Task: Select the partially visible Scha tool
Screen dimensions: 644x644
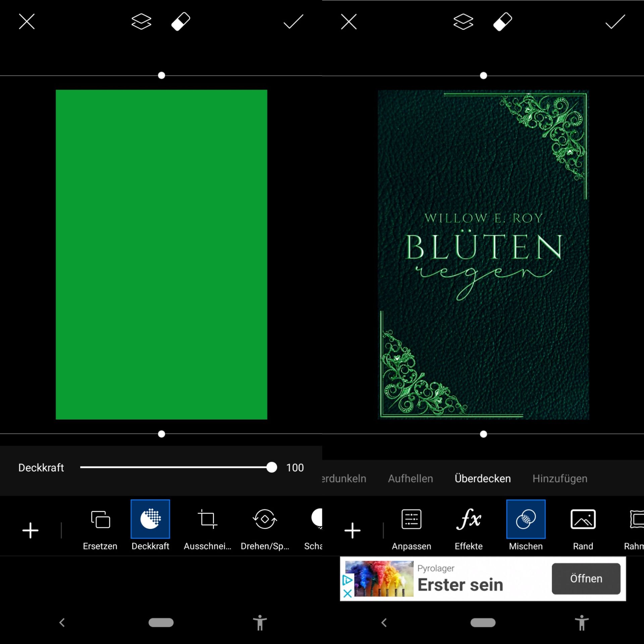Action: [x=313, y=529]
